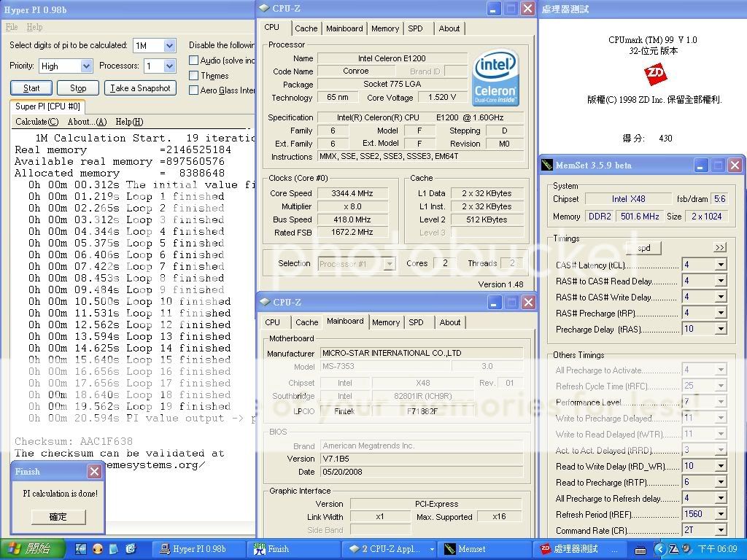Enable the Audio disable checkbox
Viewport: 747px width, 560px height.
[x=194, y=61]
